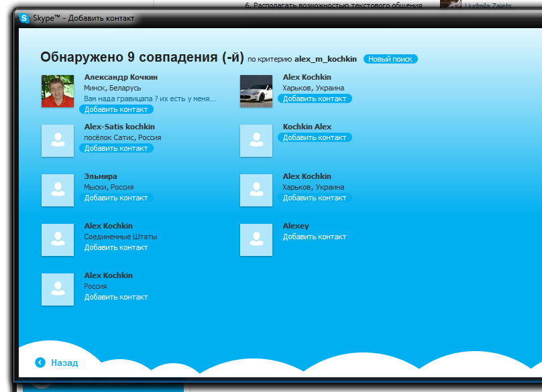The height and width of the screenshot is (392, 542).
Task: Click search term alex_m_kochkin
Action: [x=325, y=59]
